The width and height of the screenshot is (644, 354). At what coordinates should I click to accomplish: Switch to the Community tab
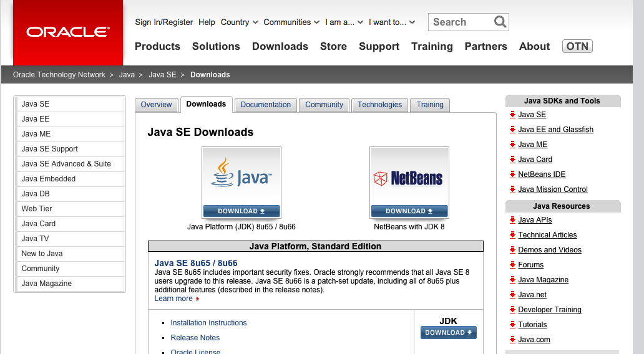click(324, 105)
